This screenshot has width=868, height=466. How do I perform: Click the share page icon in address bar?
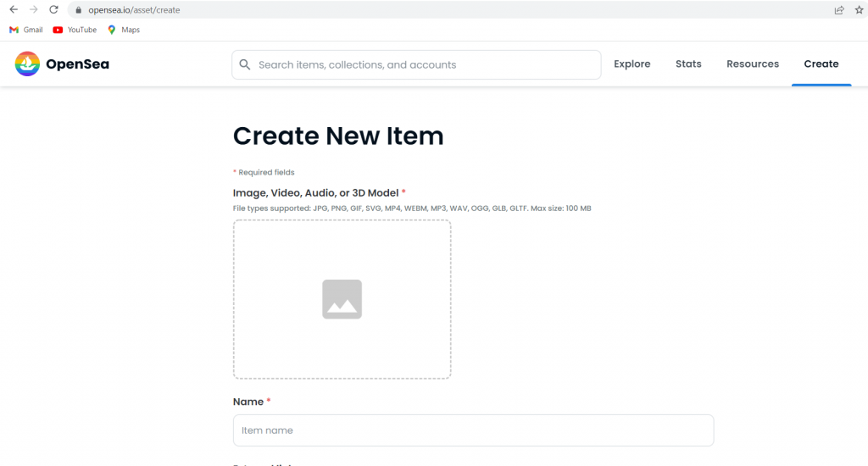(x=839, y=10)
